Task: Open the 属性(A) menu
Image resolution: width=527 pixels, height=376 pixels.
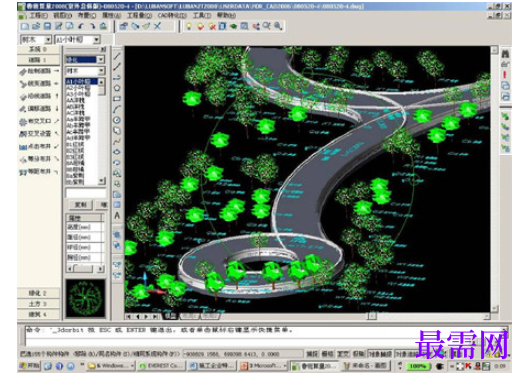Action: tap(111, 15)
